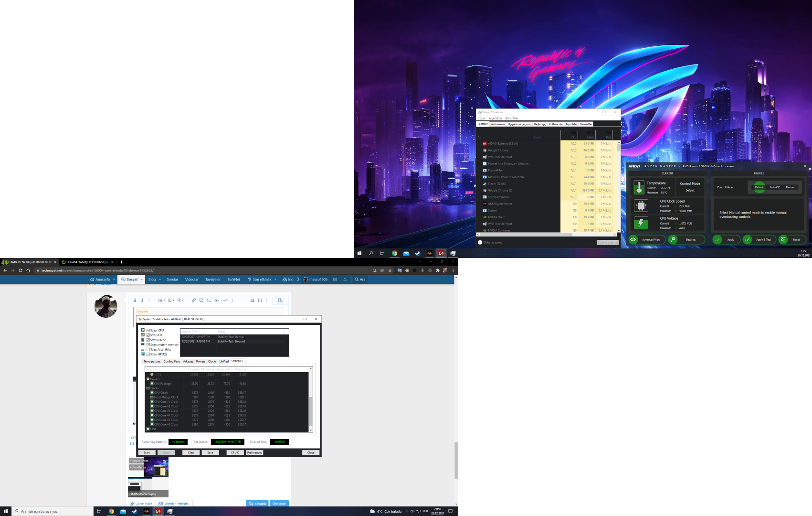Click the temperature thermometer icon in Ryzen Master
Screen dimensions: 812x516
click(639, 187)
